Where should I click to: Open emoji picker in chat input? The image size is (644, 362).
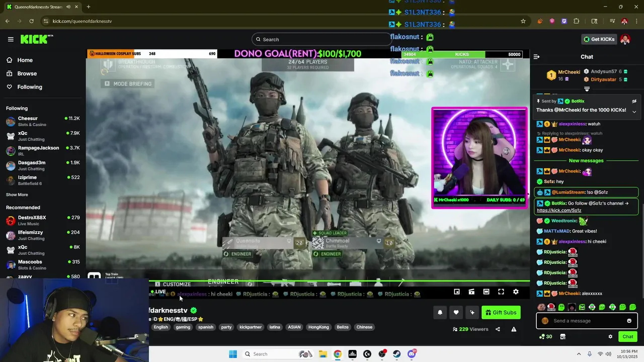(629, 321)
